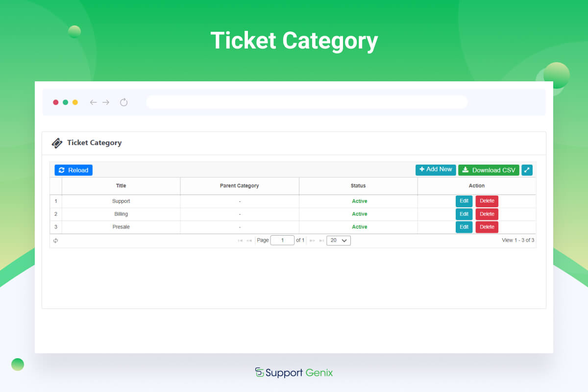
Task: Go to next page pagination icon
Action: pyautogui.click(x=312, y=241)
